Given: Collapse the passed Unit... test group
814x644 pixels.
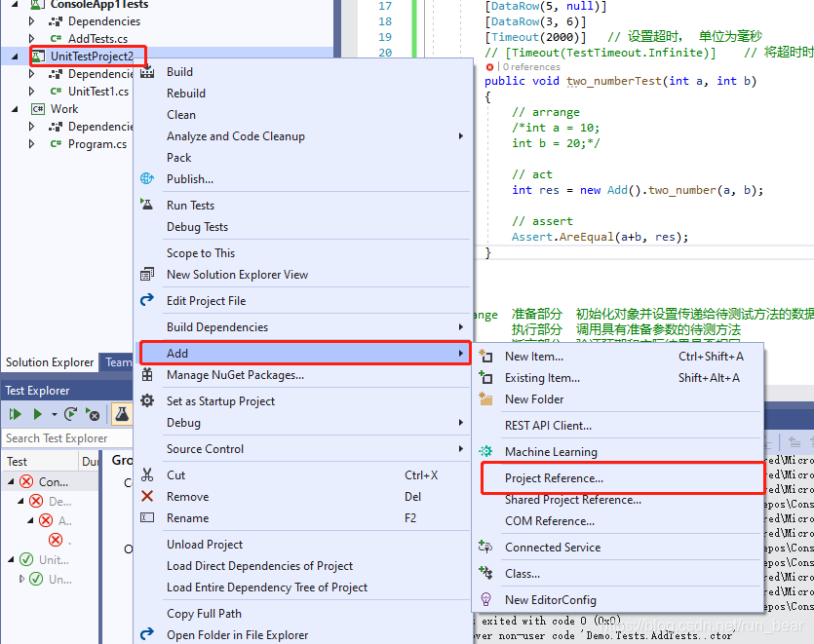Looking at the screenshot, I should pyautogui.click(x=11, y=559).
